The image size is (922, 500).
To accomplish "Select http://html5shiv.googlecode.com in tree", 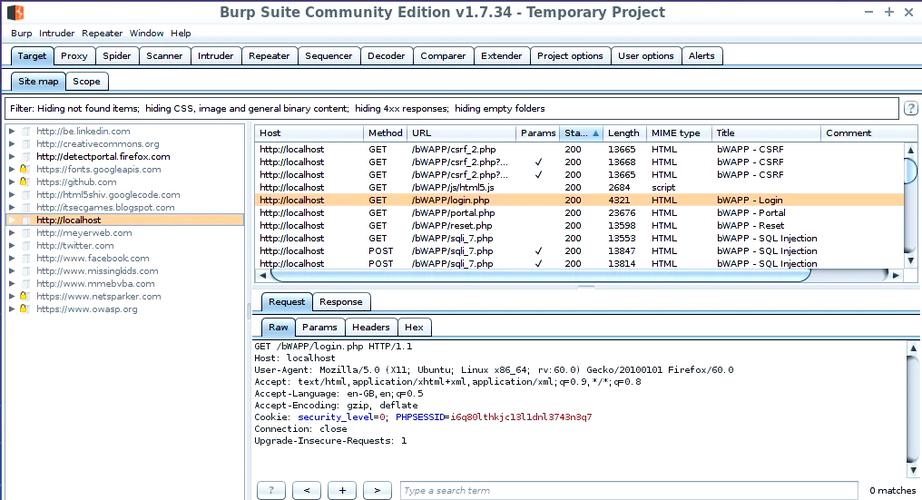I will pos(108,195).
